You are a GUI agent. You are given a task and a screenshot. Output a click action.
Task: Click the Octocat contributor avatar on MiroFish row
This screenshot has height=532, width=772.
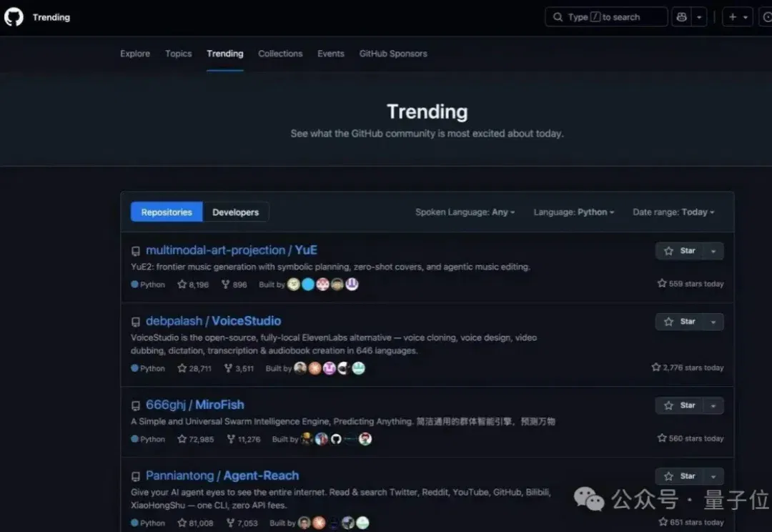coord(336,439)
